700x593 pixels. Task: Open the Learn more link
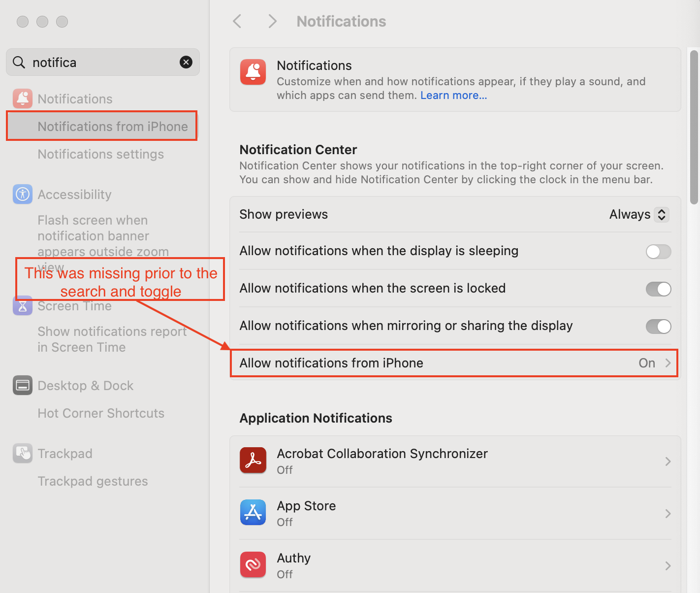click(453, 96)
